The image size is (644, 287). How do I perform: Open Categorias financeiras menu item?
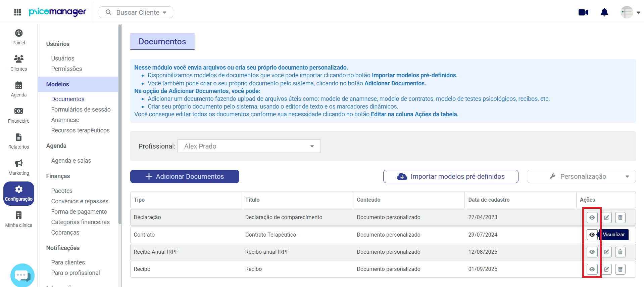[x=80, y=222]
